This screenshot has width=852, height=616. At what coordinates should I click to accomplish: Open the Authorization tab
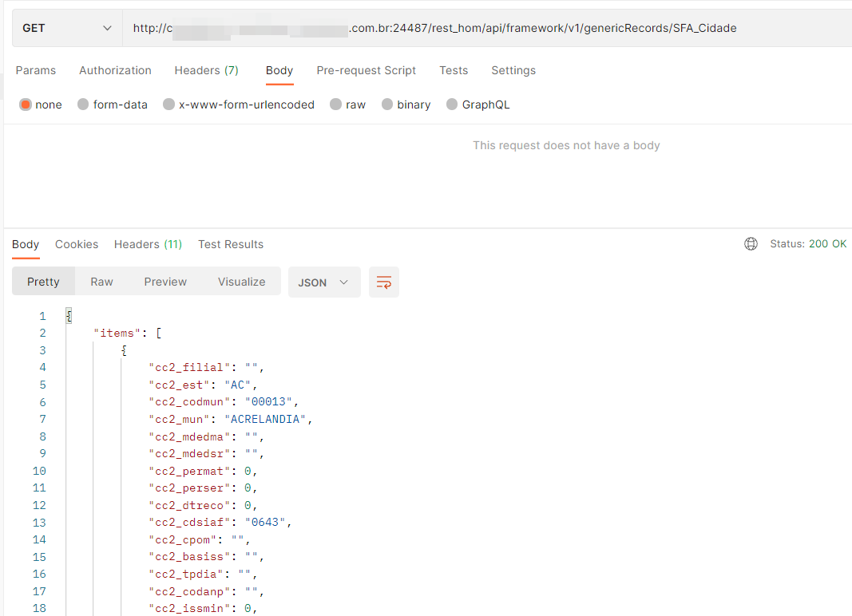(x=115, y=71)
